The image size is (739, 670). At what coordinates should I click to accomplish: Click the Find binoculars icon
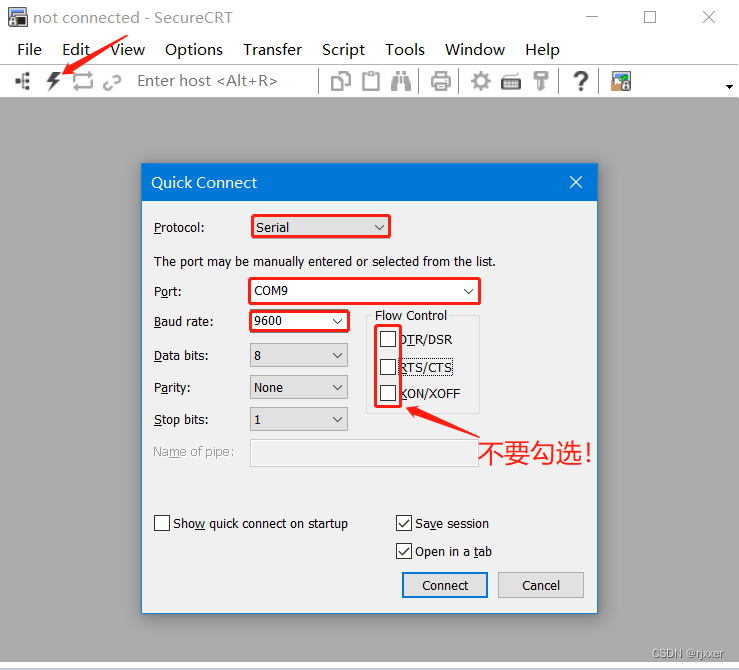pyautogui.click(x=401, y=81)
